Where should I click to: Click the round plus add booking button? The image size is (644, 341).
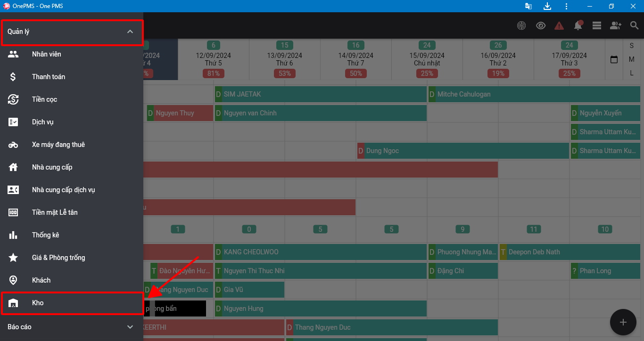(623, 322)
